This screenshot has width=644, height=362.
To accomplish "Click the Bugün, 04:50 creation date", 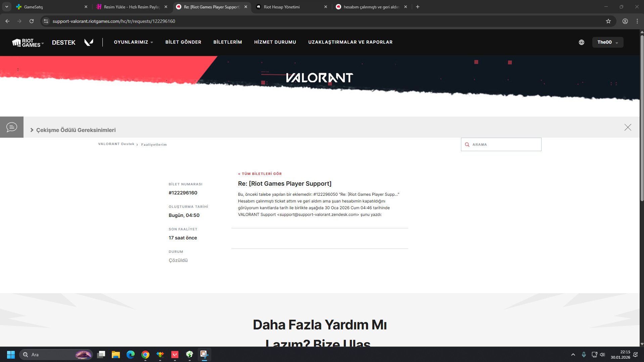I will point(184,215).
